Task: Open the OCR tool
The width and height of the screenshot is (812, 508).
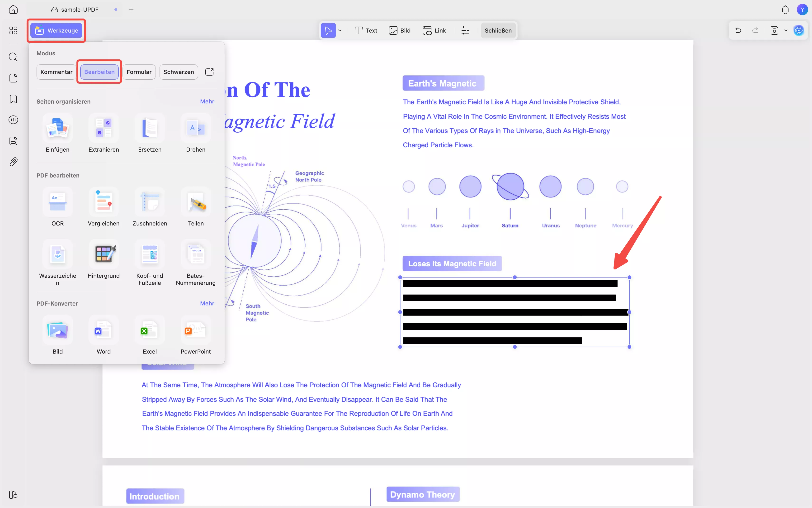Action: pyautogui.click(x=57, y=202)
